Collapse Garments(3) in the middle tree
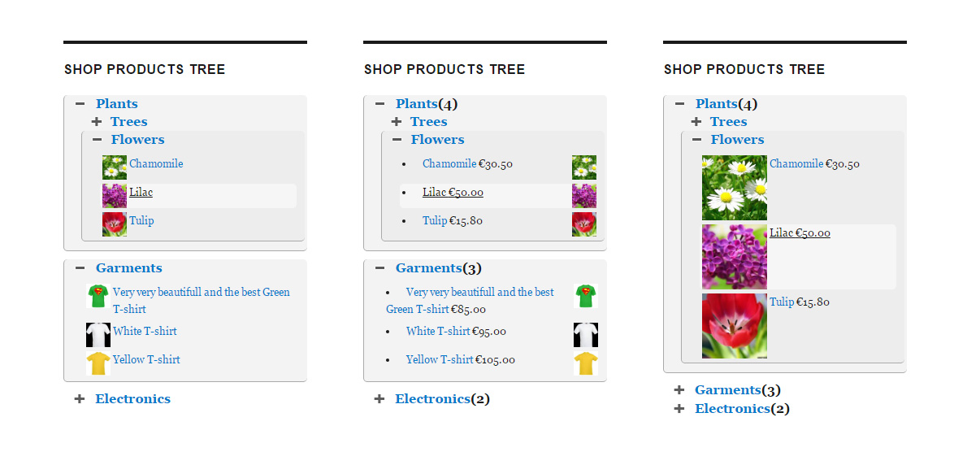The image size is (980, 465). pos(379,268)
